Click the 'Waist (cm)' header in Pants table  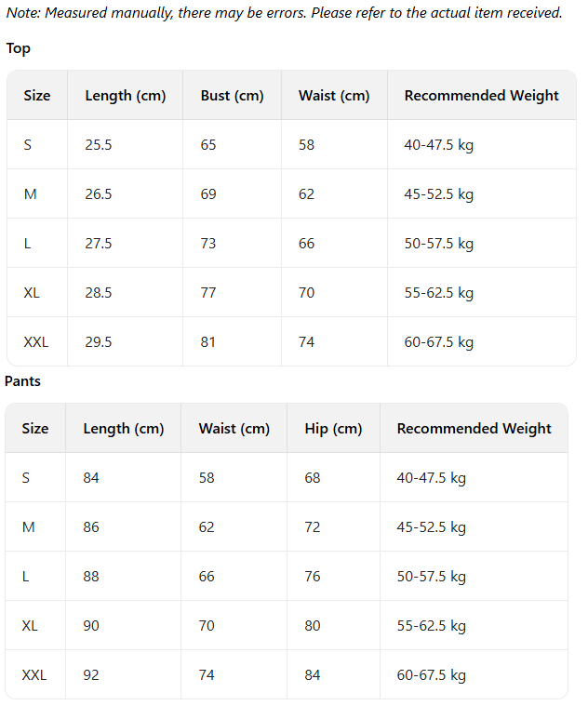[234, 429]
